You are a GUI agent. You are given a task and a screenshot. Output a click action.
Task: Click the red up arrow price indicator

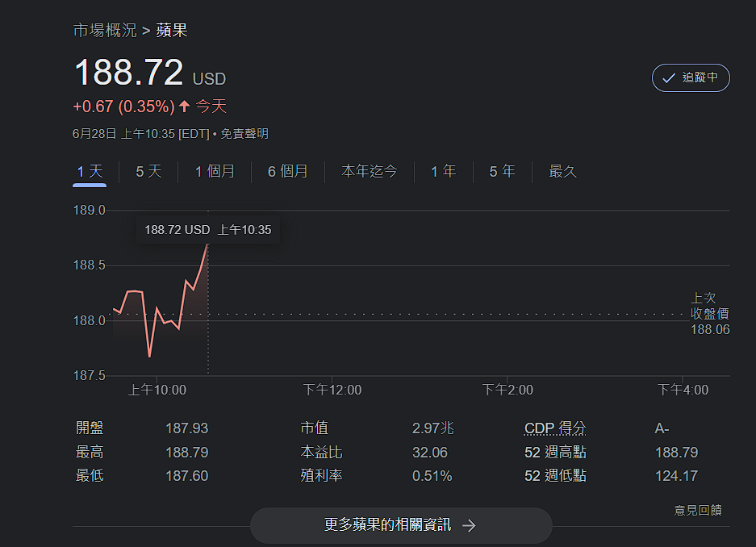coord(184,106)
